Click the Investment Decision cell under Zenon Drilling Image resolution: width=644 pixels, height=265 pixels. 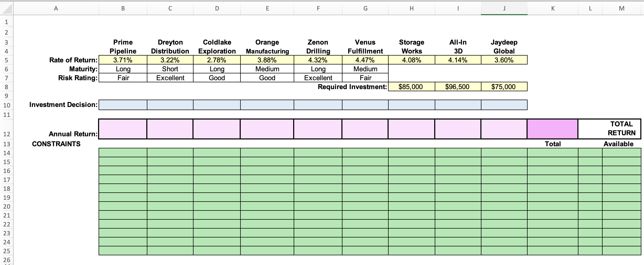318,105
